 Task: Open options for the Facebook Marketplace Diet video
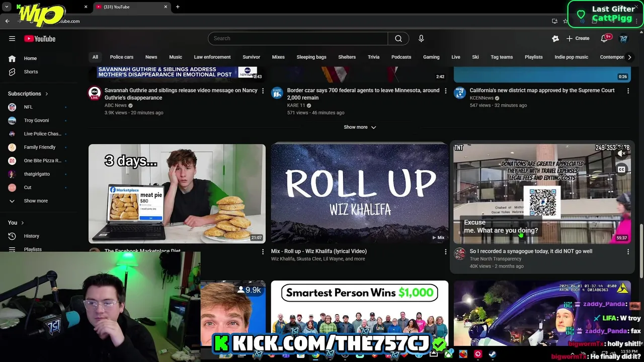pos(263,251)
